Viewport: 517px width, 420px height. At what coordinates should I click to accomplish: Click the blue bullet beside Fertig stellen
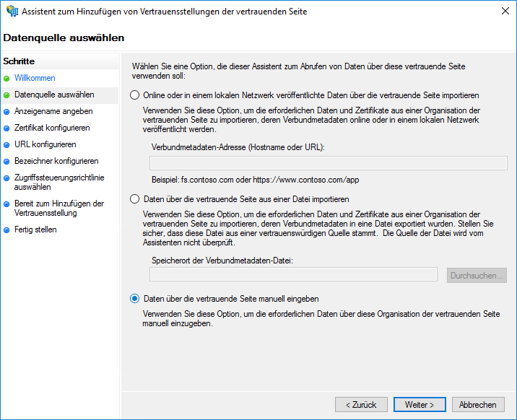tap(7, 230)
